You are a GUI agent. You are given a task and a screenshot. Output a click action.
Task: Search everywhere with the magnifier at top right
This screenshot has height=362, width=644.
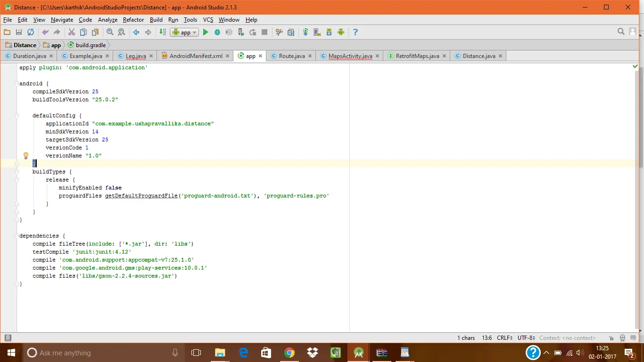[621, 32]
